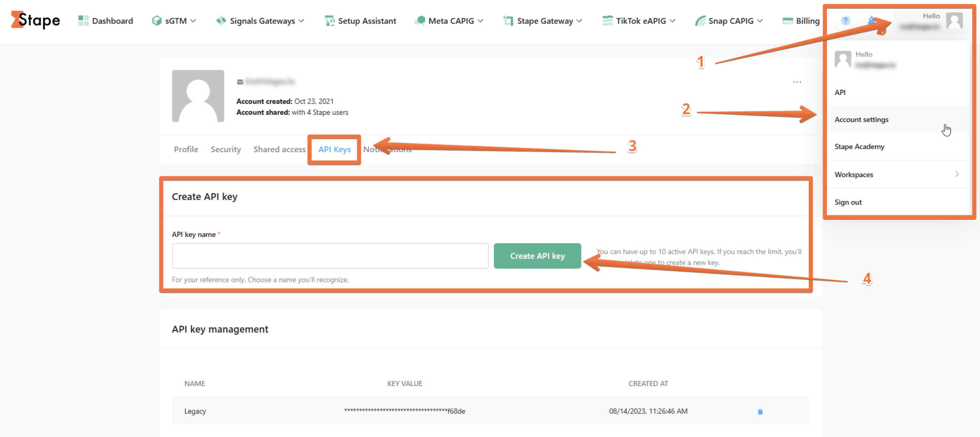Switch to the Security tab
The height and width of the screenshot is (437, 980).
[226, 149]
